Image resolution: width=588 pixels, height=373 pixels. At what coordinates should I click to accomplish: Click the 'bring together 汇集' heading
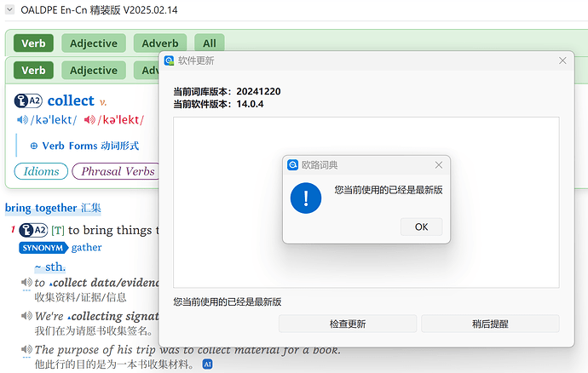pyautogui.click(x=53, y=208)
